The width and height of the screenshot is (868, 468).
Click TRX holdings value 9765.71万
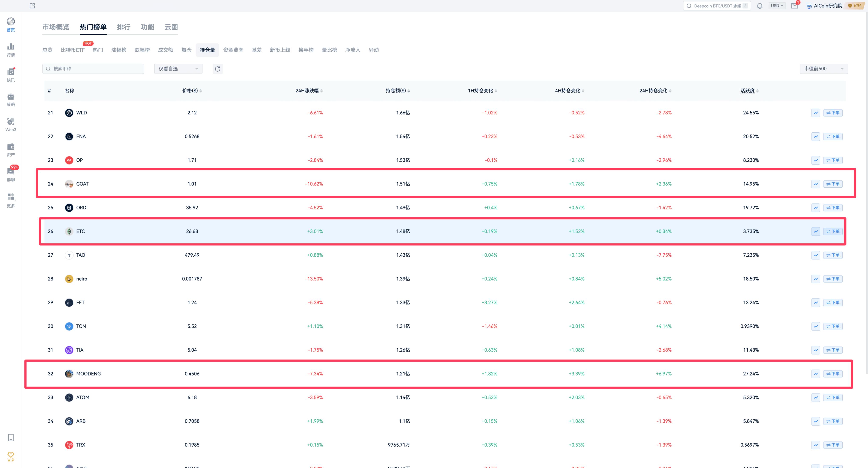pos(399,445)
